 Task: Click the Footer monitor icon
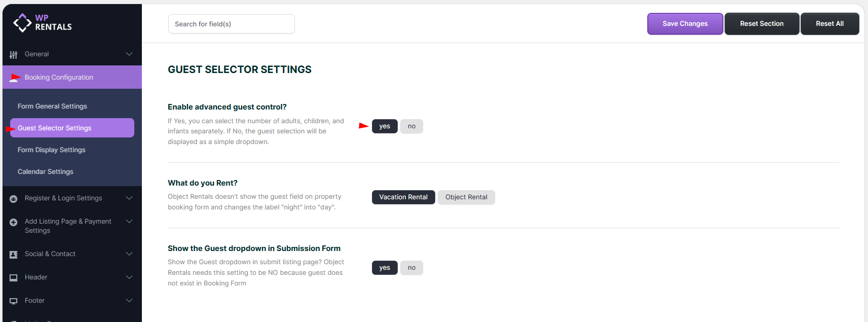pyautogui.click(x=14, y=301)
